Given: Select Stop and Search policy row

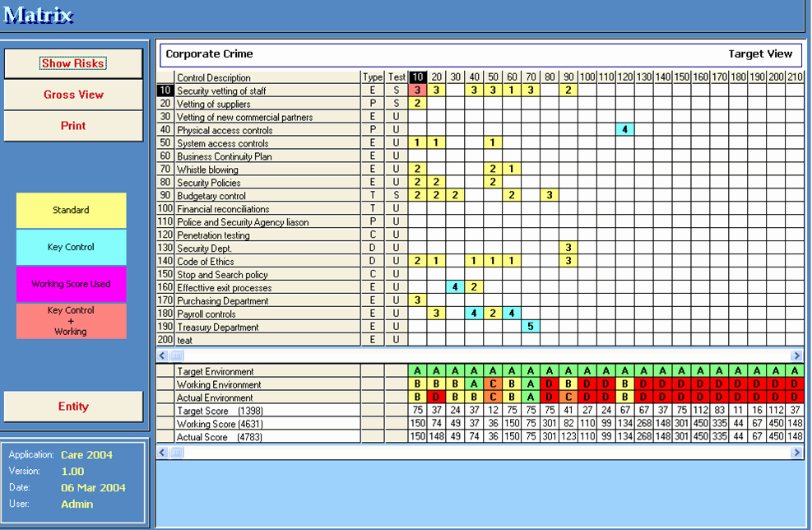Looking at the screenshot, I should pos(267,274).
